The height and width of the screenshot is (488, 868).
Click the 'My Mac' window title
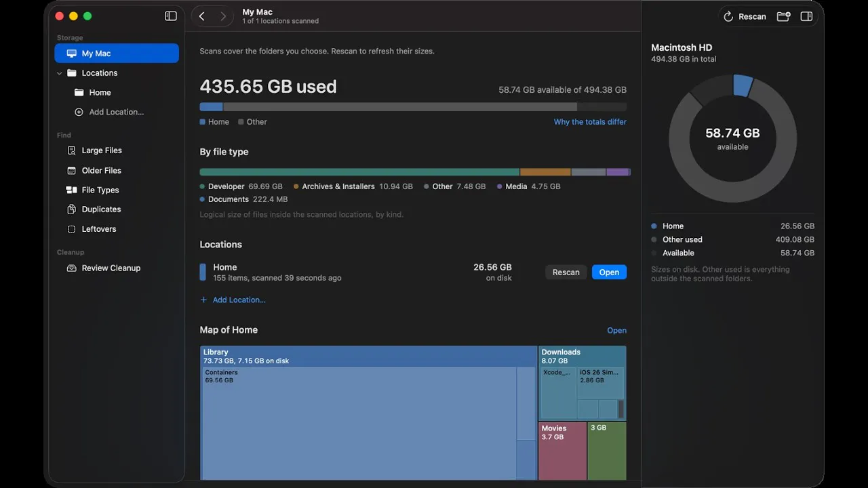click(x=257, y=12)
